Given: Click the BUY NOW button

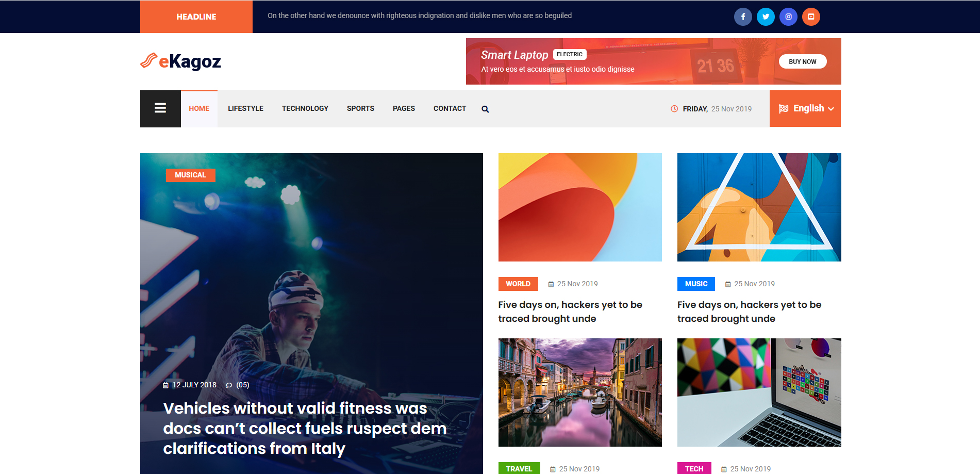Looking at the screenshot, I should pyautogui.click(x=803, y=61).
